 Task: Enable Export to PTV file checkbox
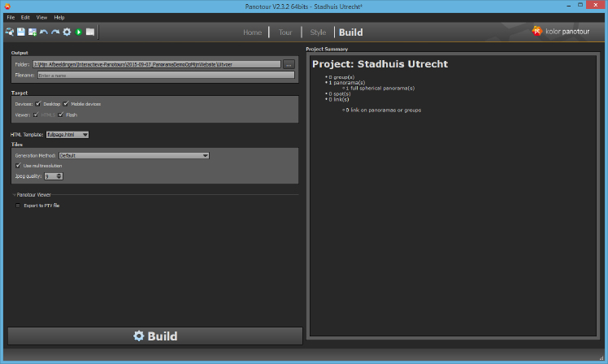tap(18, 206)
